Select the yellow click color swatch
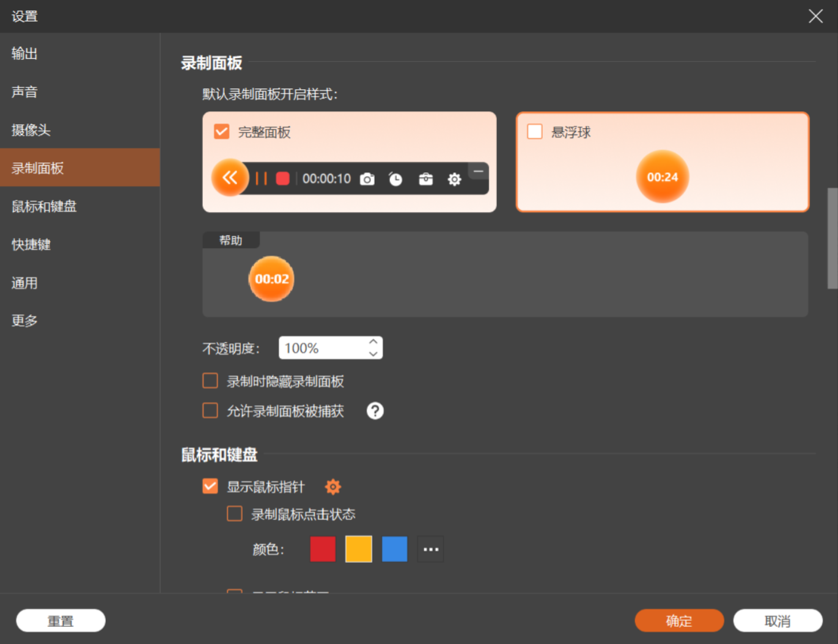The width and height of the screenshot is (838, 644). point(359,549)
